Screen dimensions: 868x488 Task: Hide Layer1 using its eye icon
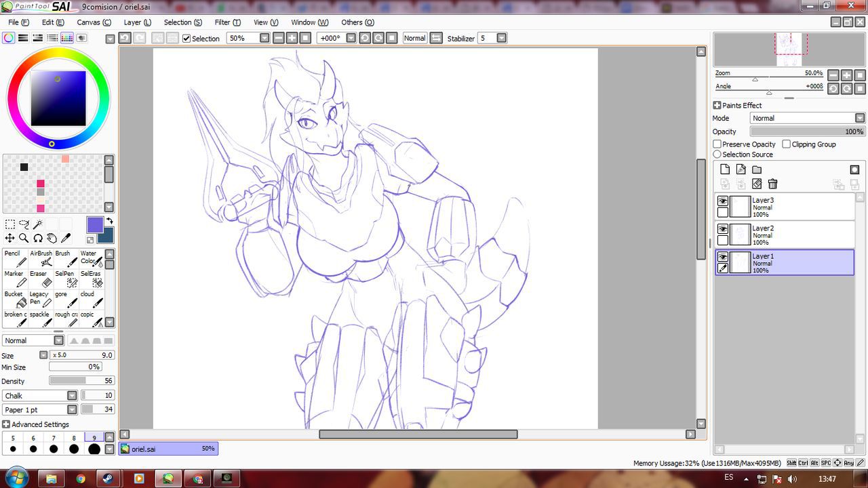tap(723, 257)
